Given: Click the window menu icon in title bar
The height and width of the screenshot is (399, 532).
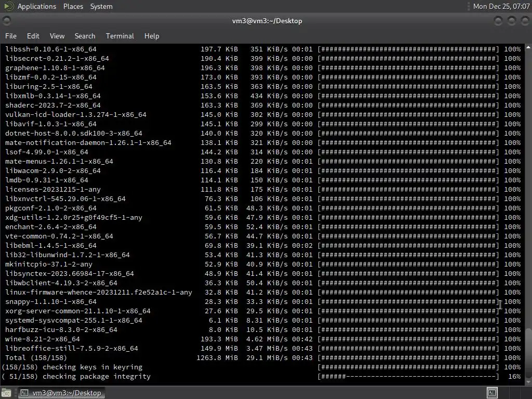Looking at the screenshot, I should coord(6,21).
